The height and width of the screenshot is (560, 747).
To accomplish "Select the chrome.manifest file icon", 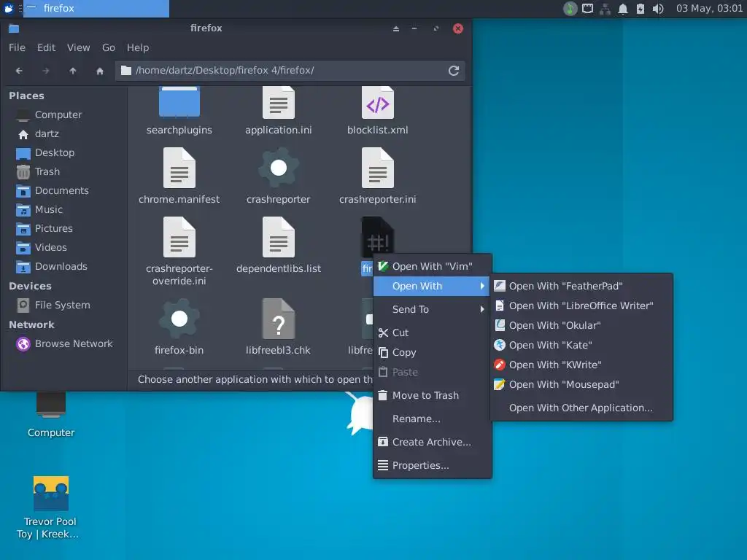I will (179, 168).
